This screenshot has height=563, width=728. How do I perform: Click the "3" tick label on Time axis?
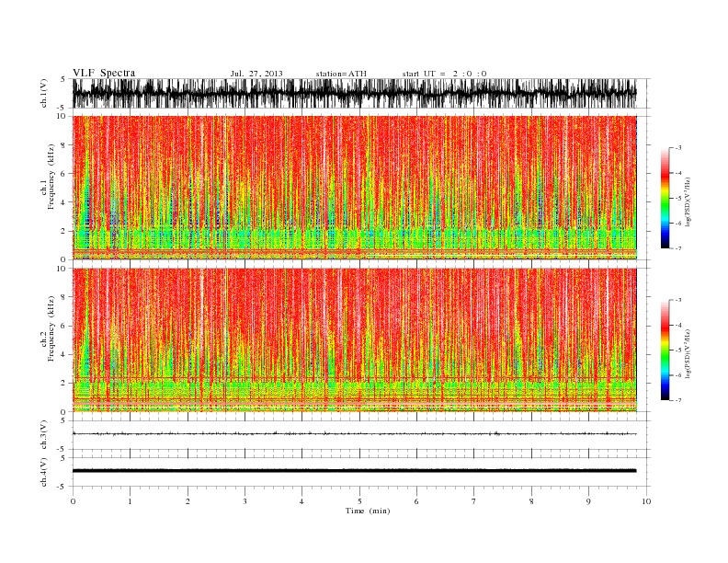tap(245, 501)
